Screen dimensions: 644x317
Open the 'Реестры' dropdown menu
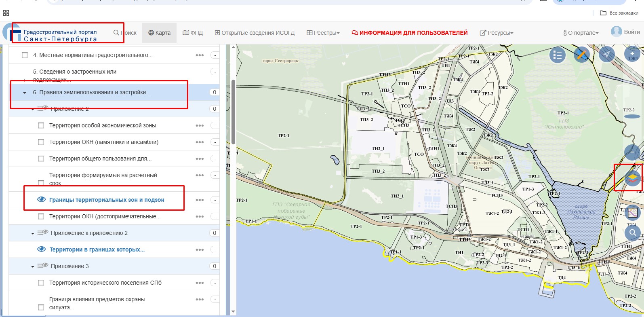pos(323,33)
